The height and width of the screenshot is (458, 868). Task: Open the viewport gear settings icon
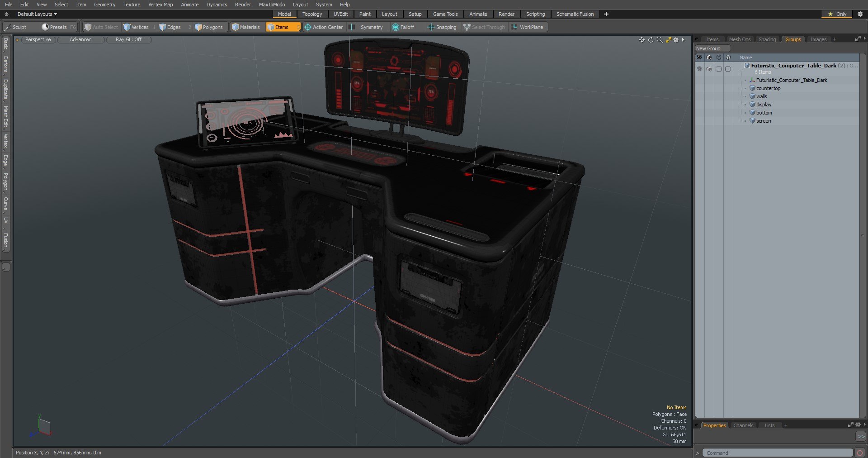point(676,40)
